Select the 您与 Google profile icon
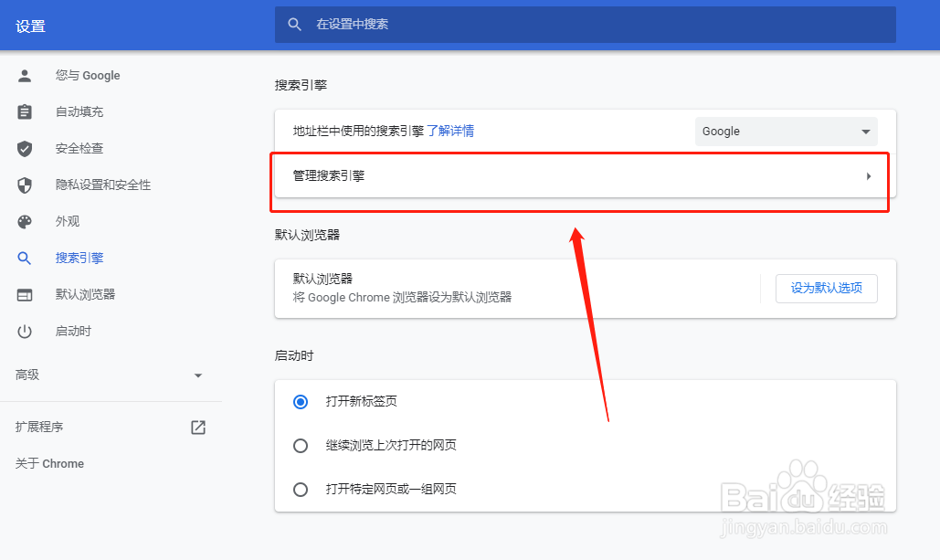 (x=24, y=75)
